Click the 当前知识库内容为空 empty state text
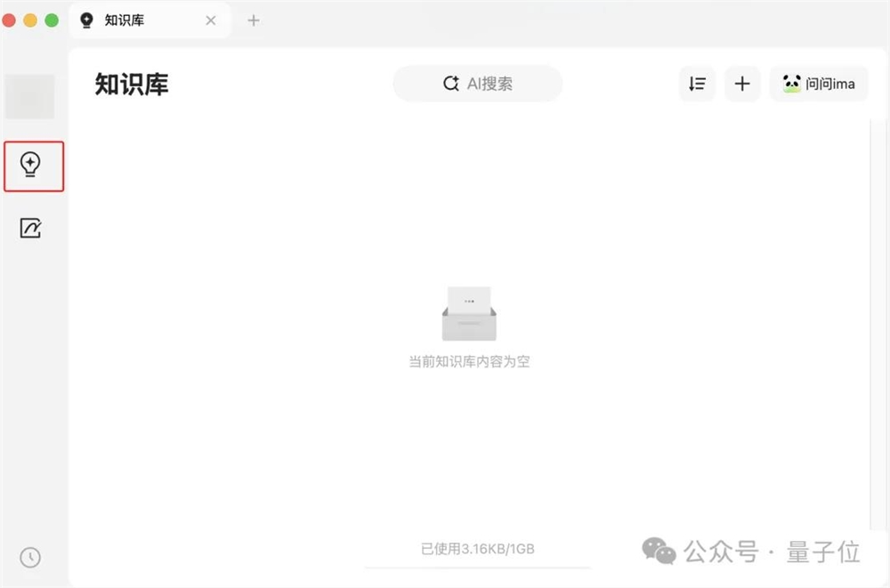 point(470,361)
